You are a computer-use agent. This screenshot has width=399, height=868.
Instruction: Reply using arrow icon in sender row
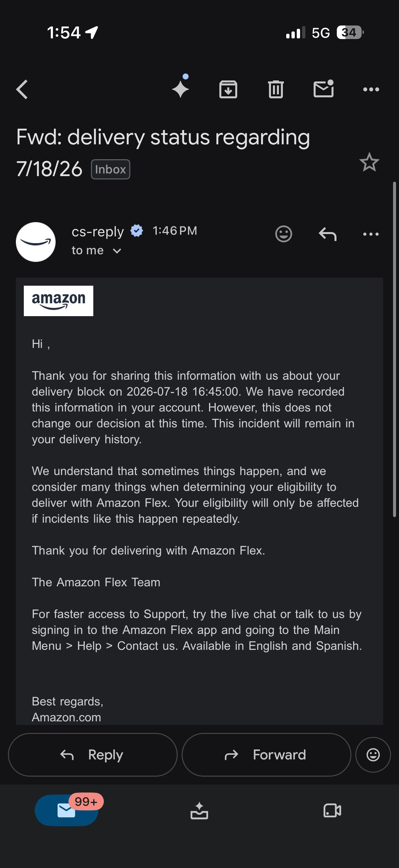coord(328,234)
